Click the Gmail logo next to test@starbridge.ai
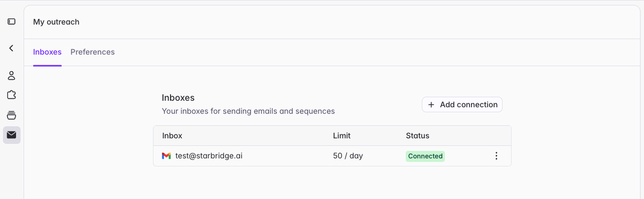 click(x=167, y=156)
